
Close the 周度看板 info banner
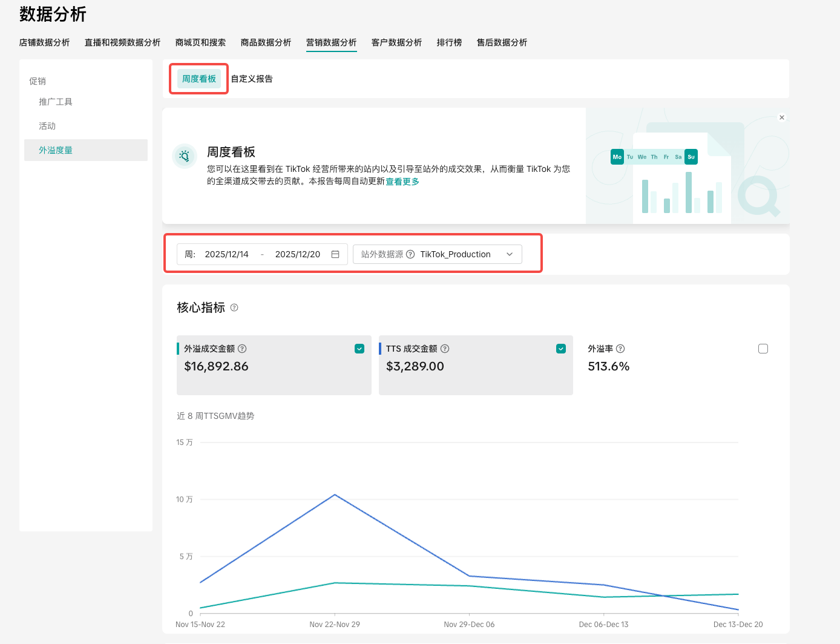point(782,117)
